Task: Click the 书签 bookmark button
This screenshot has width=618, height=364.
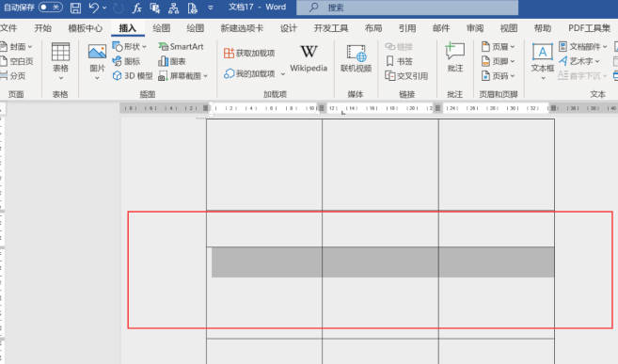Action: [x=399, y=61]
